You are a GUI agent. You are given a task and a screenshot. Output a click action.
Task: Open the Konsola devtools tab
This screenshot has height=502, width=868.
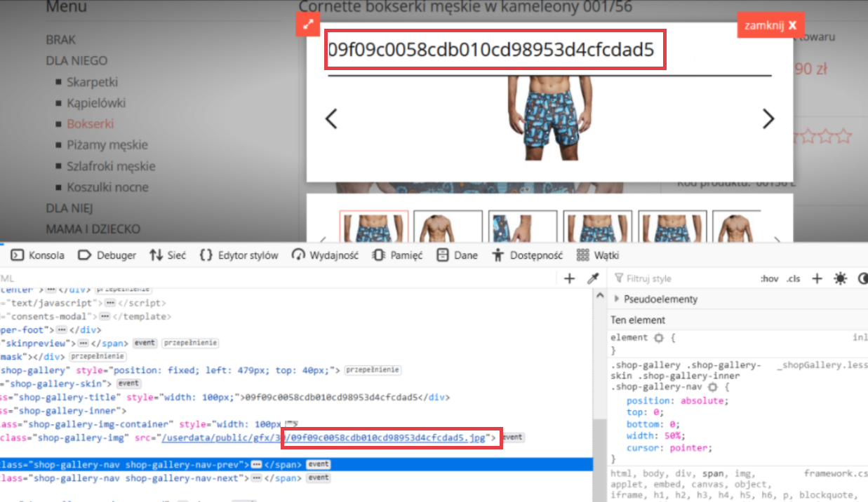pos(38,255)
